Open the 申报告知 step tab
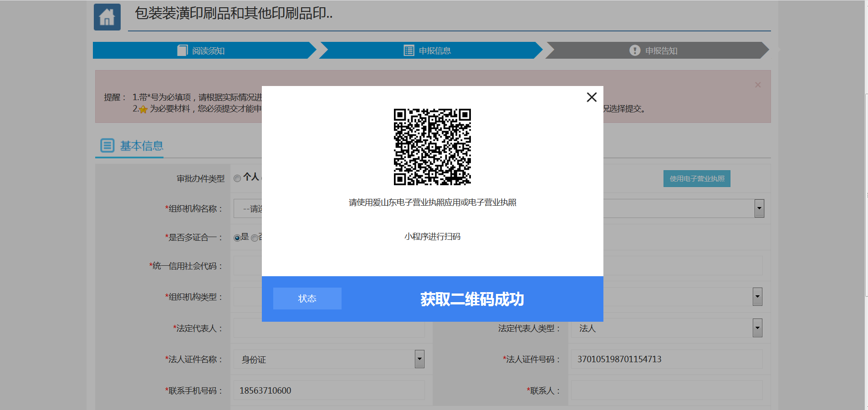 657,51
